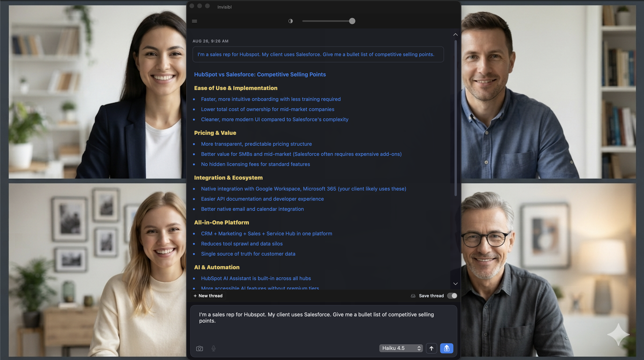This screenshot has height=360, width=644.
Task: Click the window opacity slider handle
Action: click(352, 21)
